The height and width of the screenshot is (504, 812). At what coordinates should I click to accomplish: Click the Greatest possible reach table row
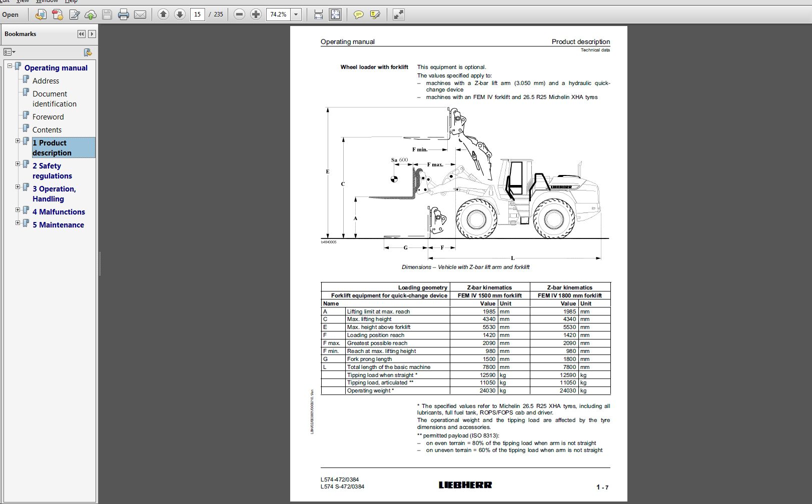click(466, 343)
